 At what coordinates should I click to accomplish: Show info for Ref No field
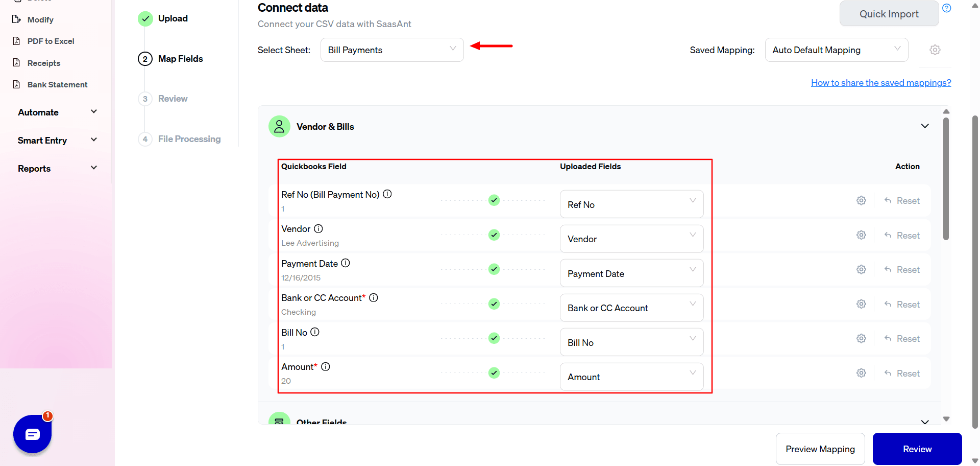(387, 194)
